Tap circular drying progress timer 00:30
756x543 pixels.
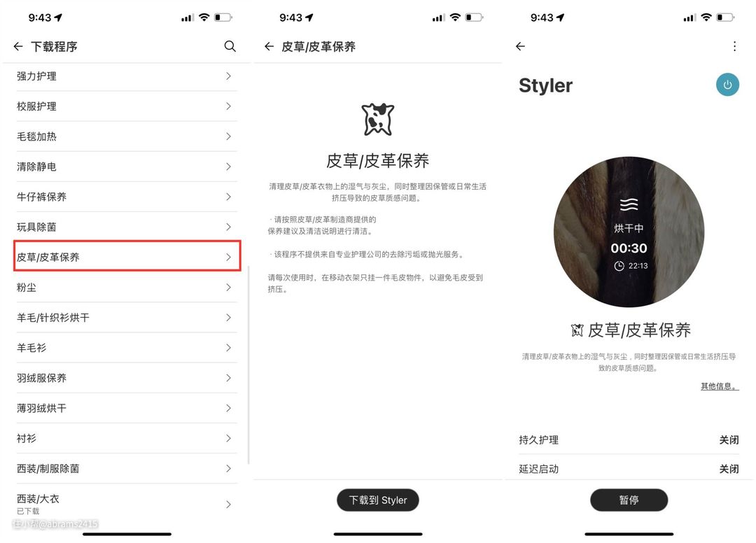point(629,232)
